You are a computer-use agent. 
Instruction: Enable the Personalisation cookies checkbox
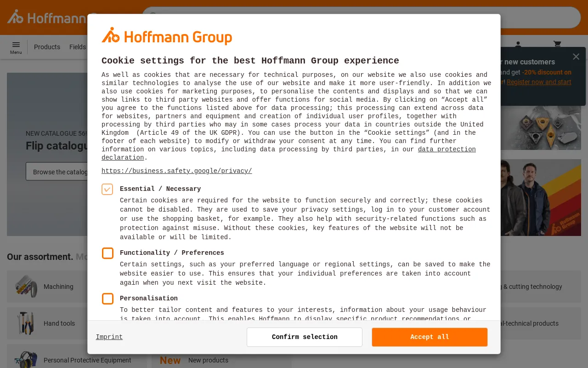pyautogui.click(x=107, y=299)
